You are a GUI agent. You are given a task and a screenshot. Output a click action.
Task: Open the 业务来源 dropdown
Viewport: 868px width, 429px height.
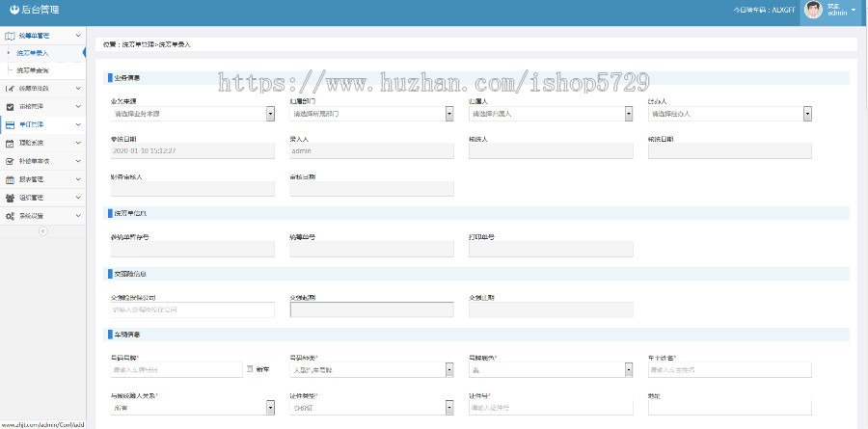point(193,114)
